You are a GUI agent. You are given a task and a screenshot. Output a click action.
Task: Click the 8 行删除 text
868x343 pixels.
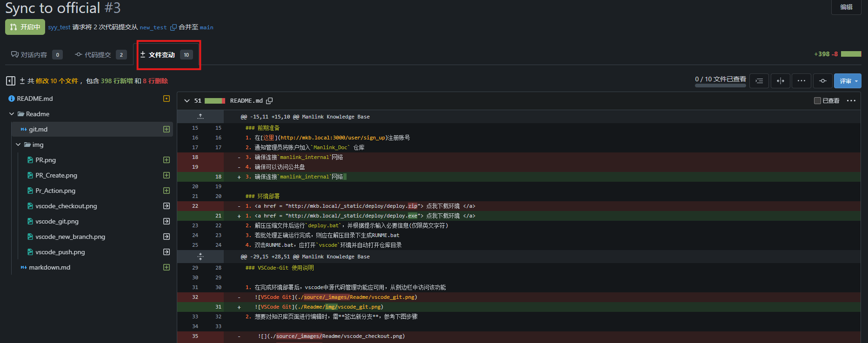(155, 81)
